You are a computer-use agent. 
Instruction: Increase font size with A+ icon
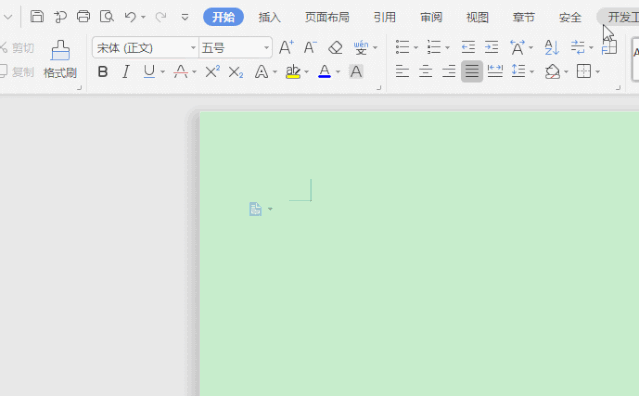pos(286,48)
